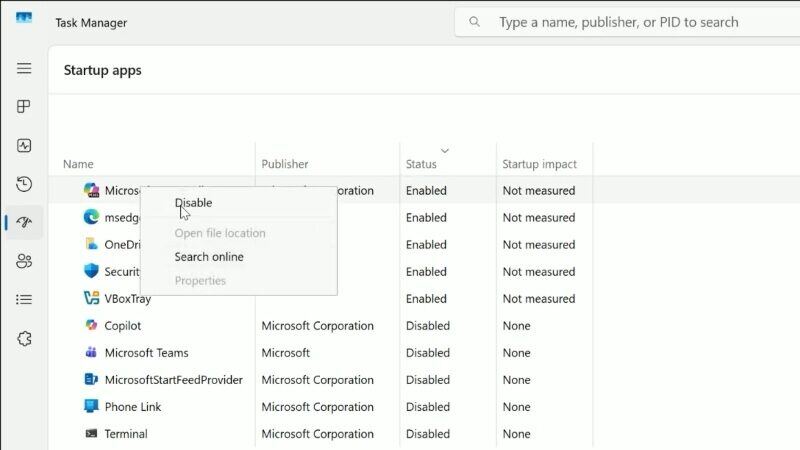
Task: Open Users page in sidebar
Action: tap(24, 261)
